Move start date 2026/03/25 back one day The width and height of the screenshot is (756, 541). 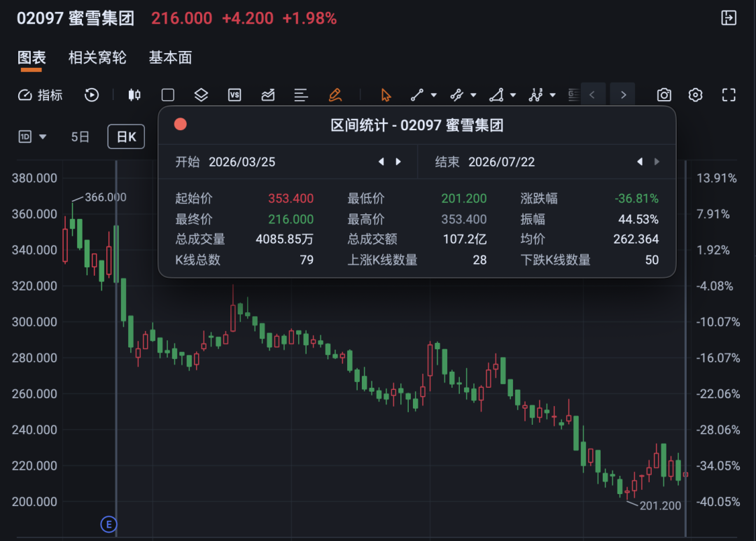pos(381,162)
